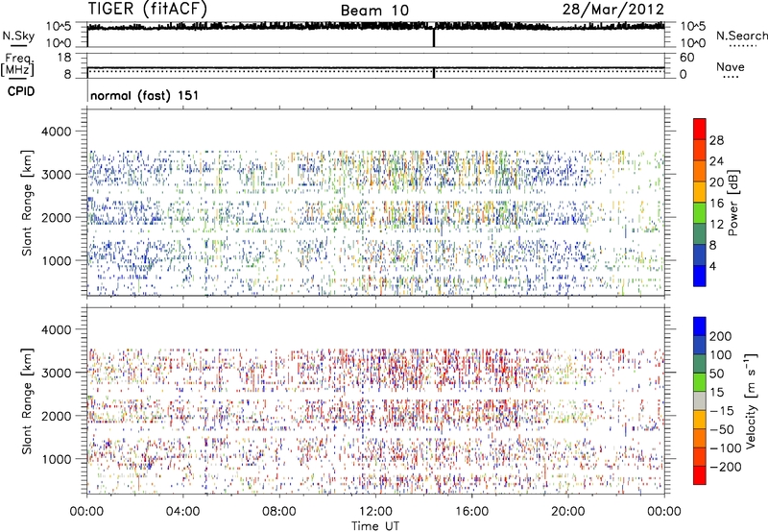The width and height of the screenshot is (768, 532).
Task: Click the Beam 10 label
Action: [x=374, y=11]
